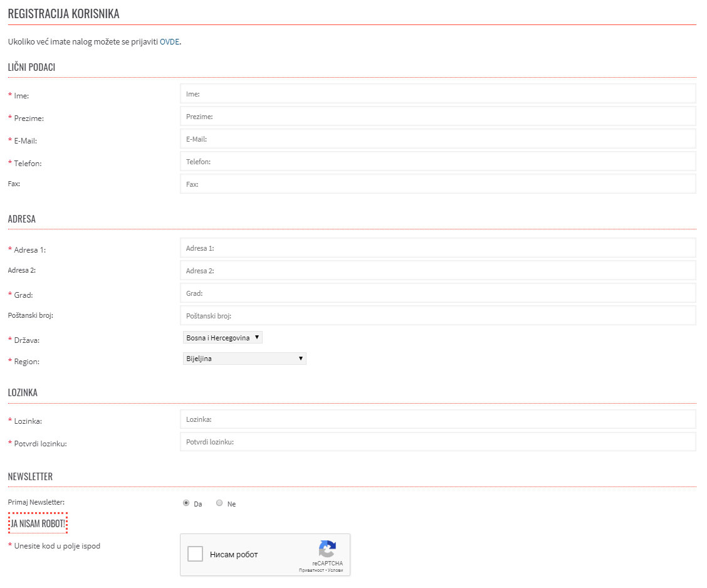Image resolution: width=707 pixels, height=588 pixels.
Task: Click the LOZINKA section title
Action: coord(23,393)
